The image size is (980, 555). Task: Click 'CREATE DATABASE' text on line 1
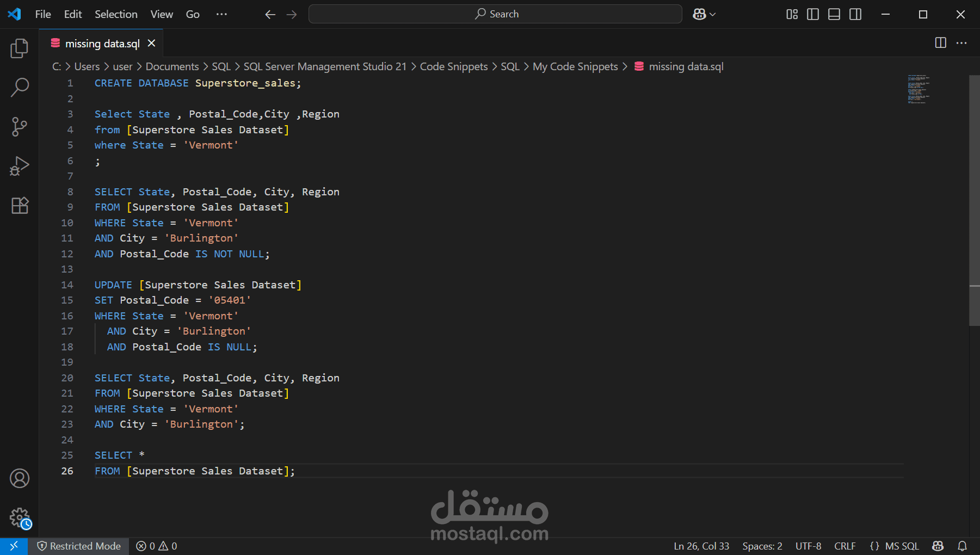tap(141, 83)
